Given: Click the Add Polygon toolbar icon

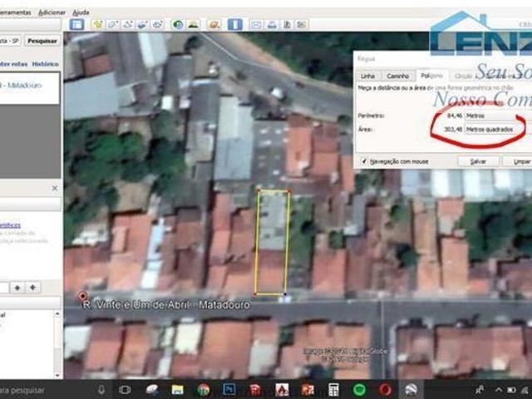Looking at the screenshot, I should pyautogui.click(x=114, y=24).
